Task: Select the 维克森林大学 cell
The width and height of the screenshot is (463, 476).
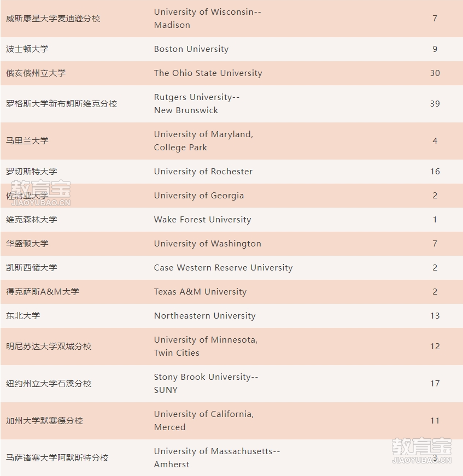Action: click(x=31, y=220)
